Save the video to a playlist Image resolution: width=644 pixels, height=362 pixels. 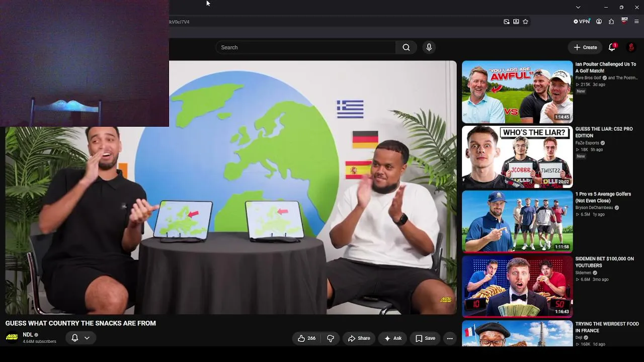425,338
